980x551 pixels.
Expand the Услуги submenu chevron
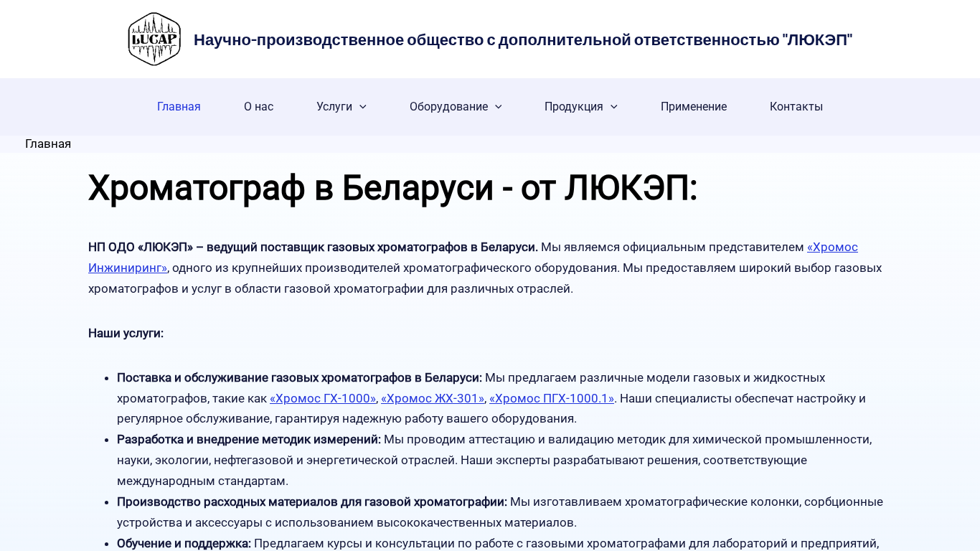[x=363, y=106]
